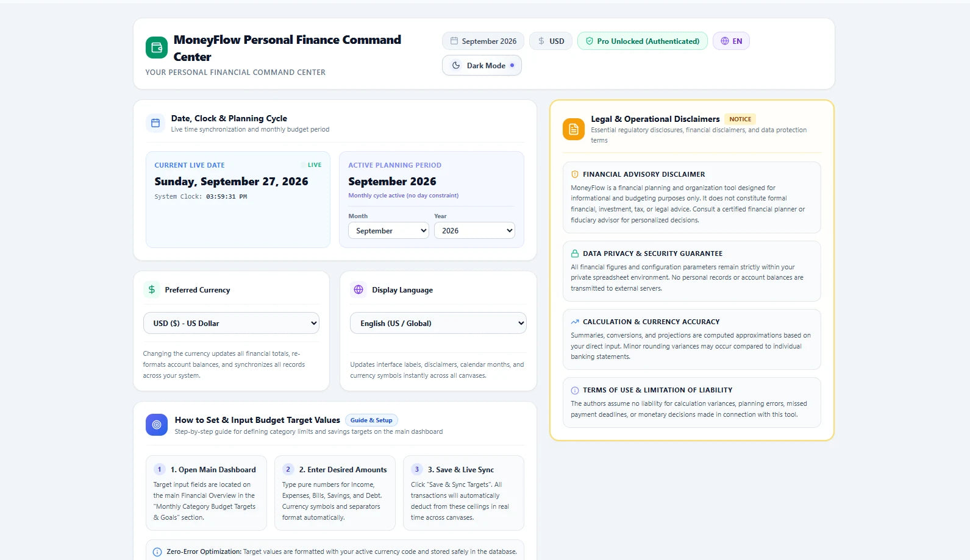Viewport: 970px width, 560px height.
Task: Click the step 3 number badge
Action: pyautogui.click(x=417, y=469)
